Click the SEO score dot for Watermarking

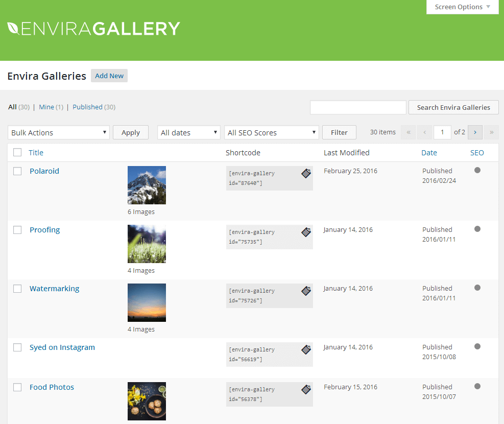477,288
